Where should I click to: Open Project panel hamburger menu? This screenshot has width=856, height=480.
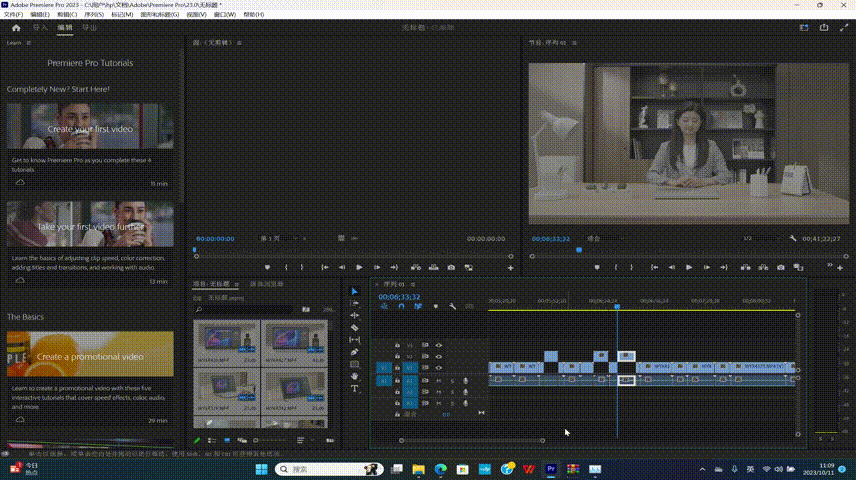coord(237,285)
